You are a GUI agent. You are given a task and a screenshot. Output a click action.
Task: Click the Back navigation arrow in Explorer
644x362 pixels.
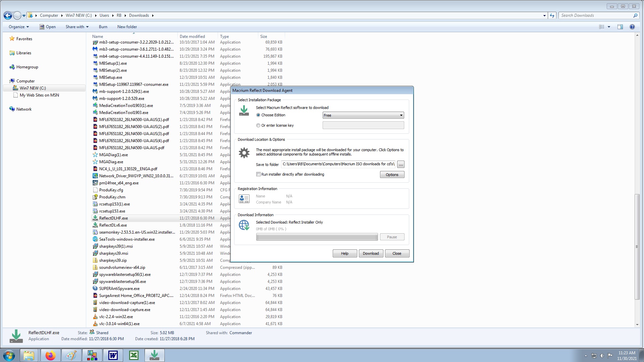tap(8, 15)
